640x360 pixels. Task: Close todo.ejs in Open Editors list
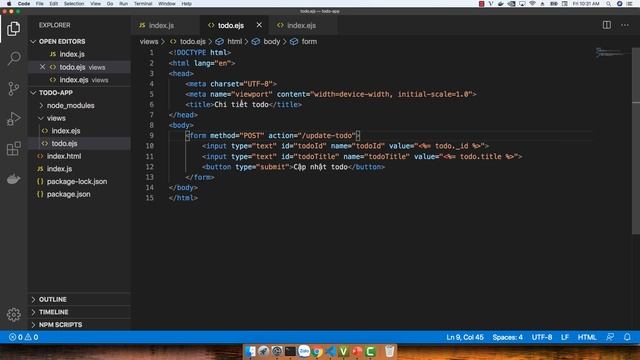click(42, 67)
